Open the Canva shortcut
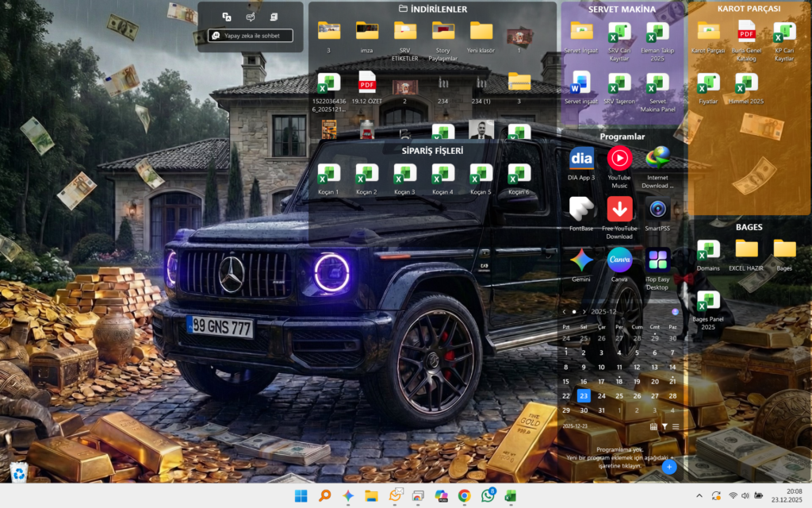 [x=619, y=260]
